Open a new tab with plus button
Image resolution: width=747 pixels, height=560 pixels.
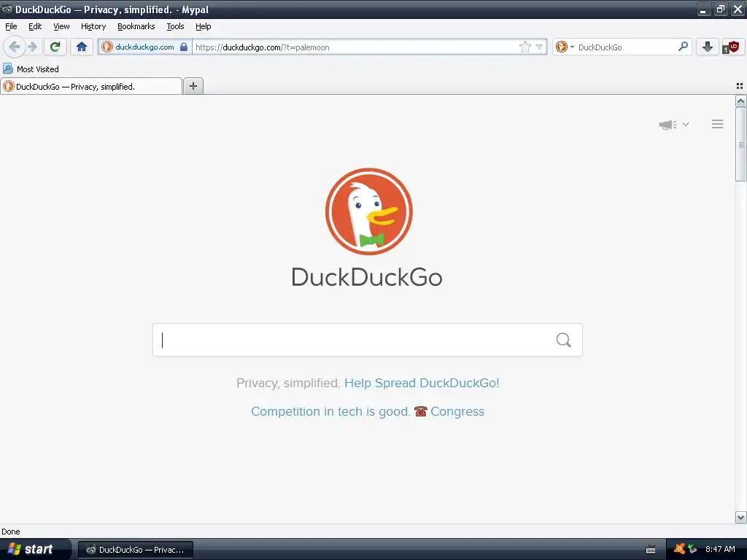(x=193, y=86)
